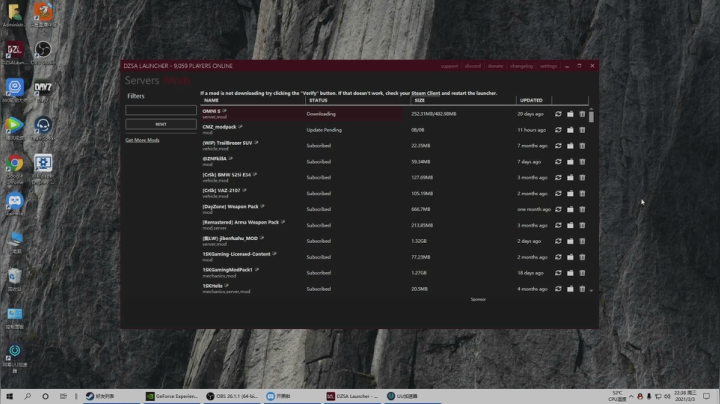Show hidden system tray icons
Viewport: 720px width, 404px height.
pos(631,396)
